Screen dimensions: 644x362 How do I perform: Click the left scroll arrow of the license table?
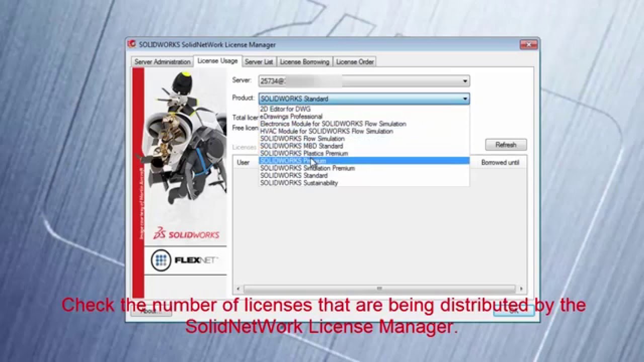tap(238, 289)
